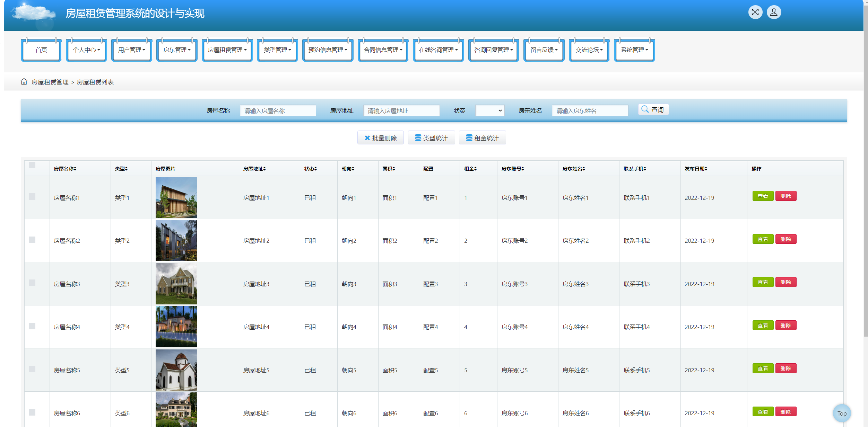Expand the 系统管理 nav dropdown
868x427 pixels.
click(634, 50)
